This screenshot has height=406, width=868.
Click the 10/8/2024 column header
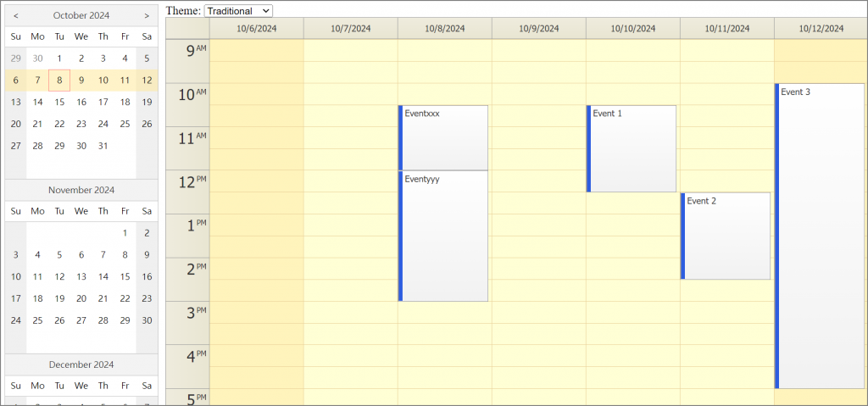coord(444,28)
